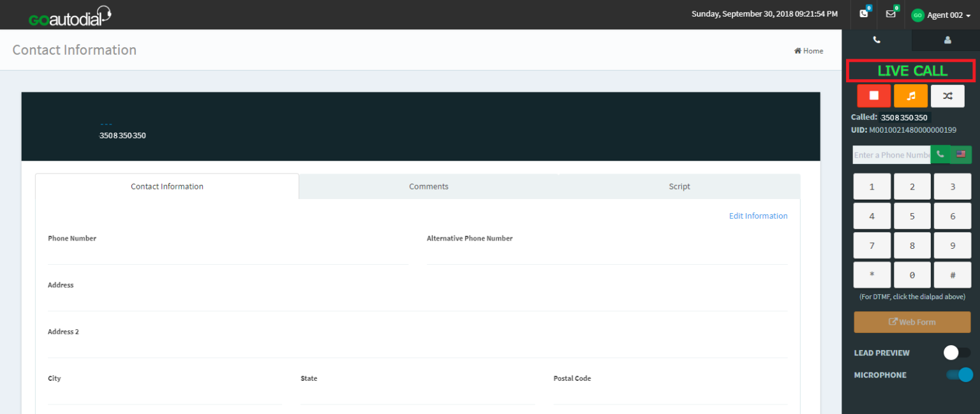Open the email notifications envelope icon
Screen dimensions: 980x414
point(891,14)
